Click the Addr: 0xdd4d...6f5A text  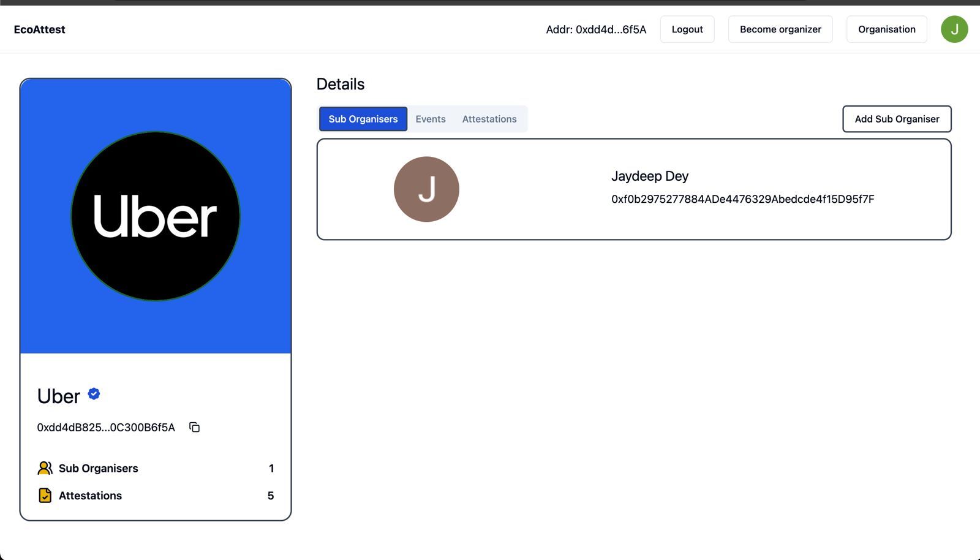[x=596, y=29]
